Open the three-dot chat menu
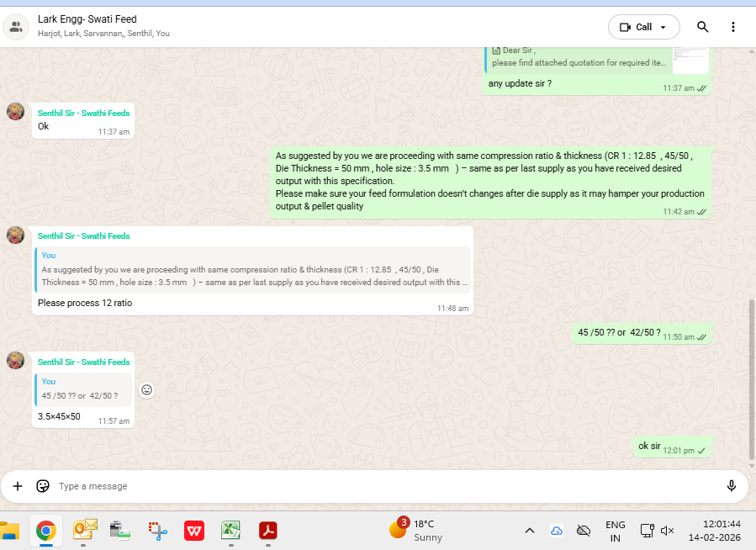The image size is (756, 550). pyautogui.click(x=732, y=27)
